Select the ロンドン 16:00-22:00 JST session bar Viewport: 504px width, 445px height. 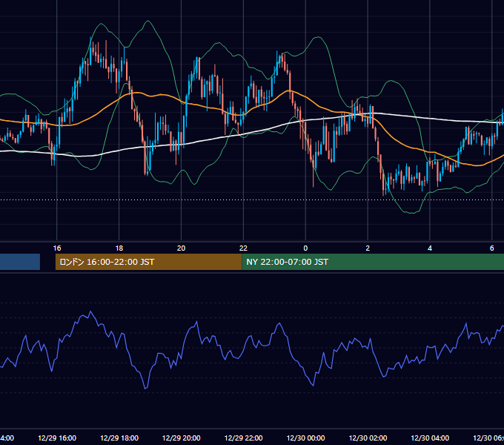148,262
